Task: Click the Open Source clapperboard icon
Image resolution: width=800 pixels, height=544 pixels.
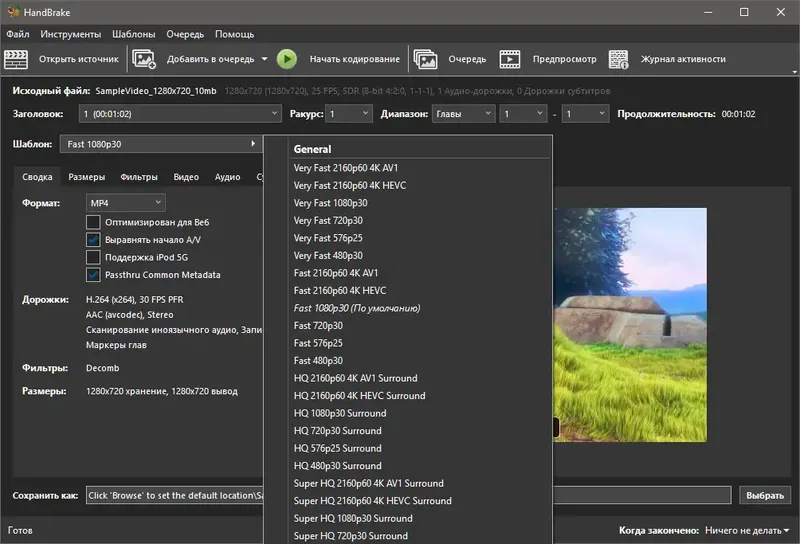Action: coord(16,59)
